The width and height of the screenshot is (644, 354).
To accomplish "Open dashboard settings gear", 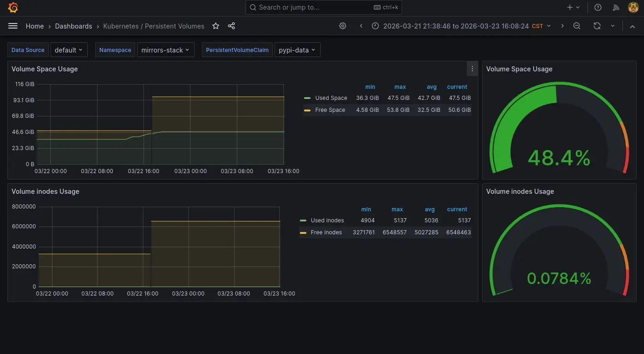I will click(343, 26).
